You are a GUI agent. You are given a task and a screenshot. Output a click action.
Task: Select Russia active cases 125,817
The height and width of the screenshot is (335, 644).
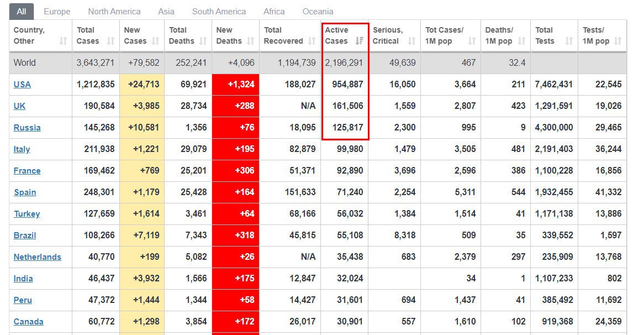pyautogui.click(x=347, y=128)
